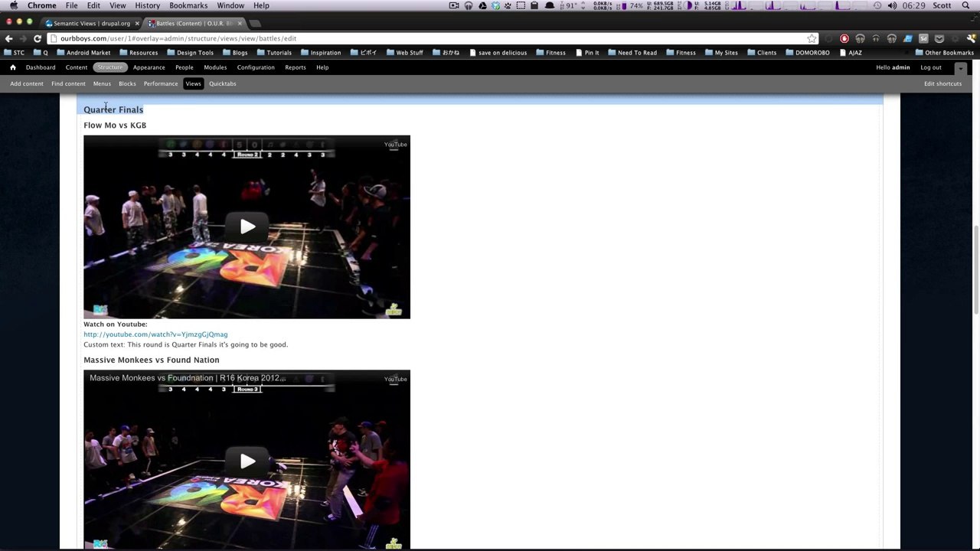Open the Tutorials bookmarks folder
The width and height of the screenshot is (980, 551).
273,53
